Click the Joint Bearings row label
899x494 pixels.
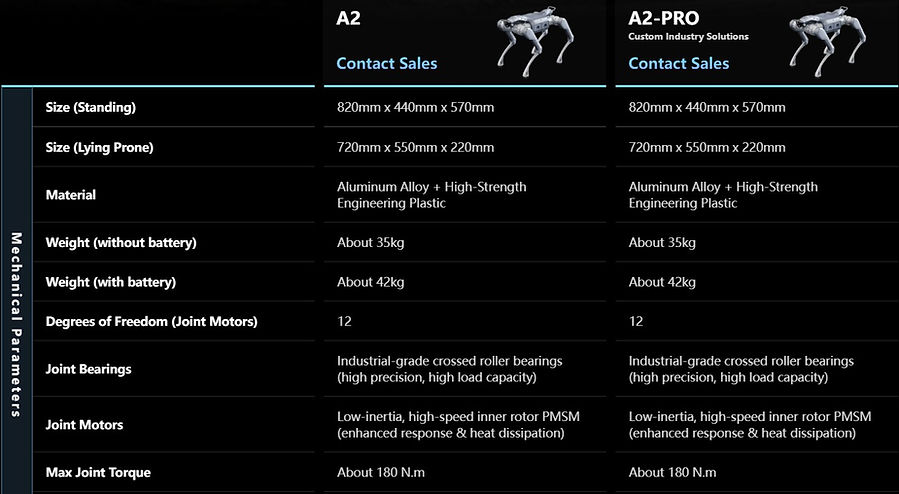[88, 369]
